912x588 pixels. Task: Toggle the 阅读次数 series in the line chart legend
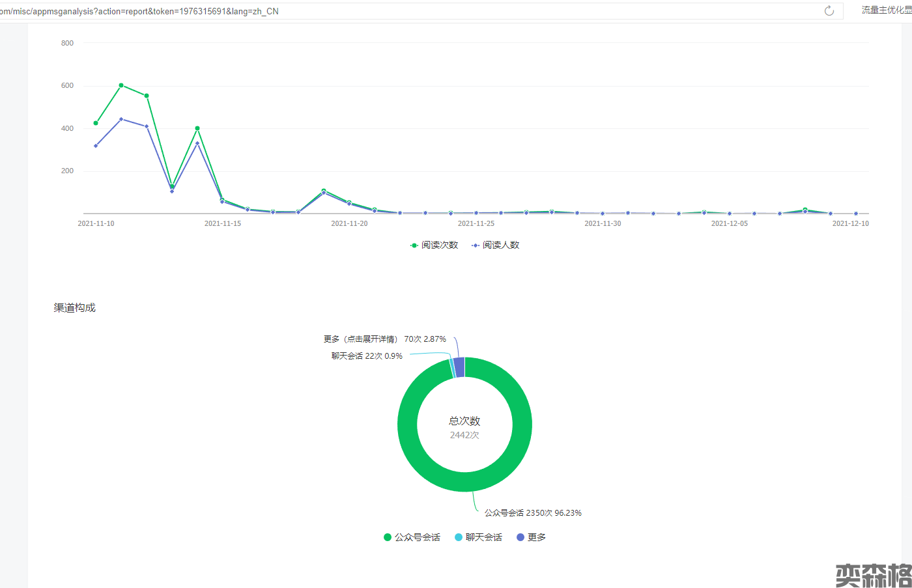tap(435, 245)
